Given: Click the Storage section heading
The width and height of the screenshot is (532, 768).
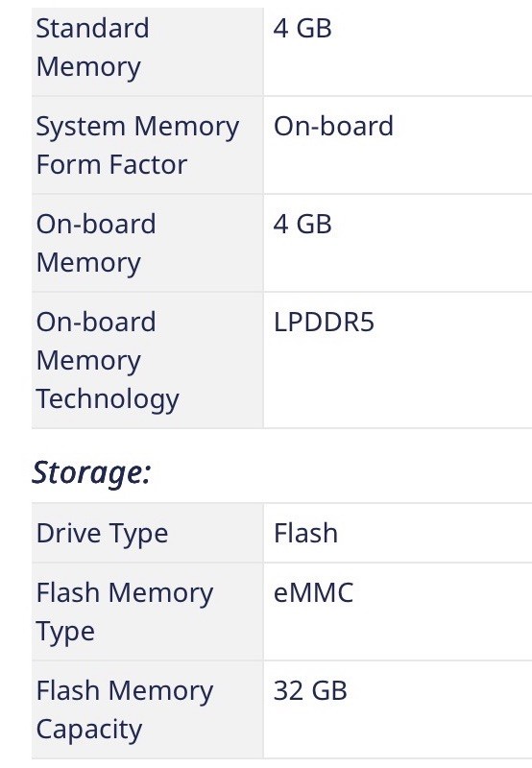Looking at the screenshot, I should [91, 472].
